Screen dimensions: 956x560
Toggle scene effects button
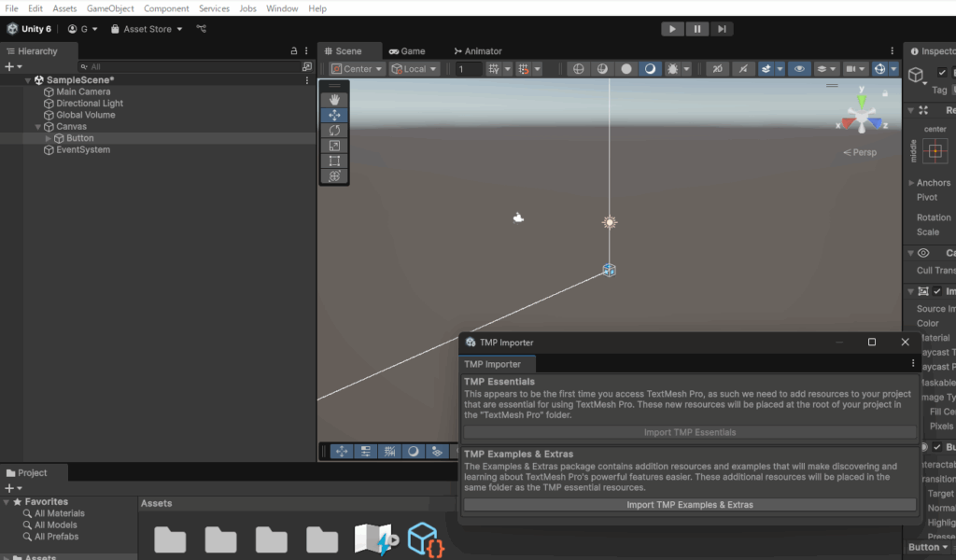[x=766, y=69]
